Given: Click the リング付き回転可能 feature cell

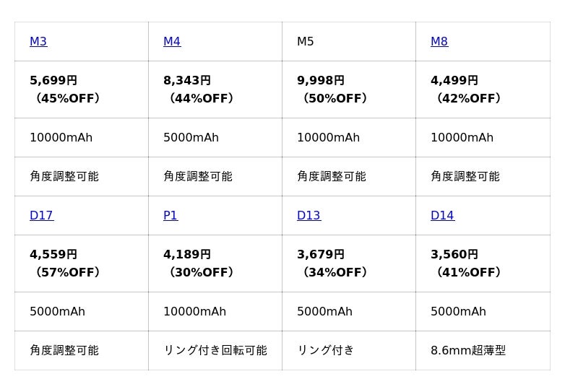Looking at the screenshot, I should (215, 350).
